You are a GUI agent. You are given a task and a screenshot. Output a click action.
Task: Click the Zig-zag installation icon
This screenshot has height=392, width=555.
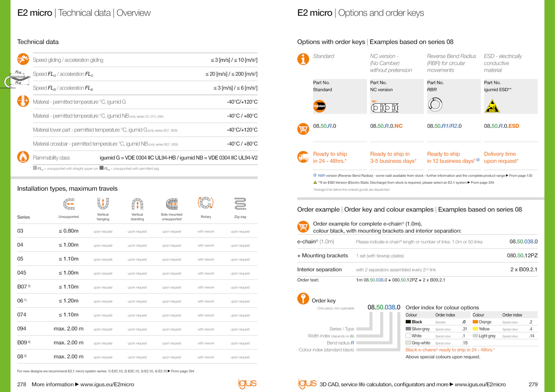tap(240, 204)
